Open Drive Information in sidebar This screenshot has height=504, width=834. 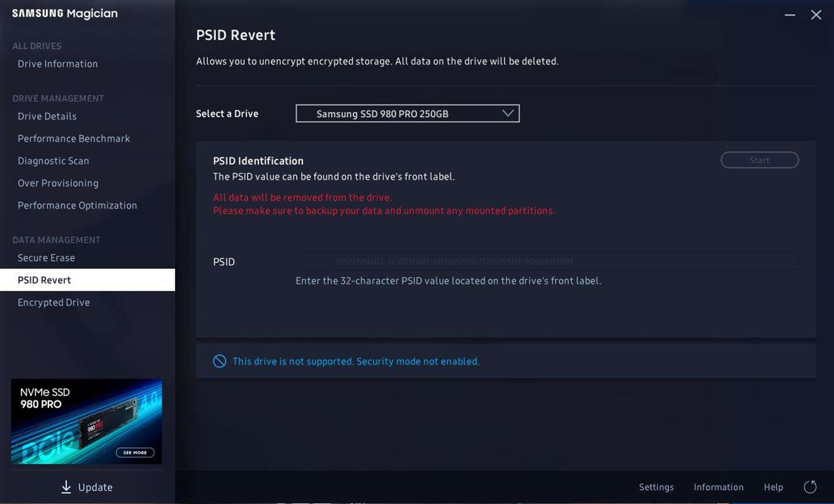point(58,64)
